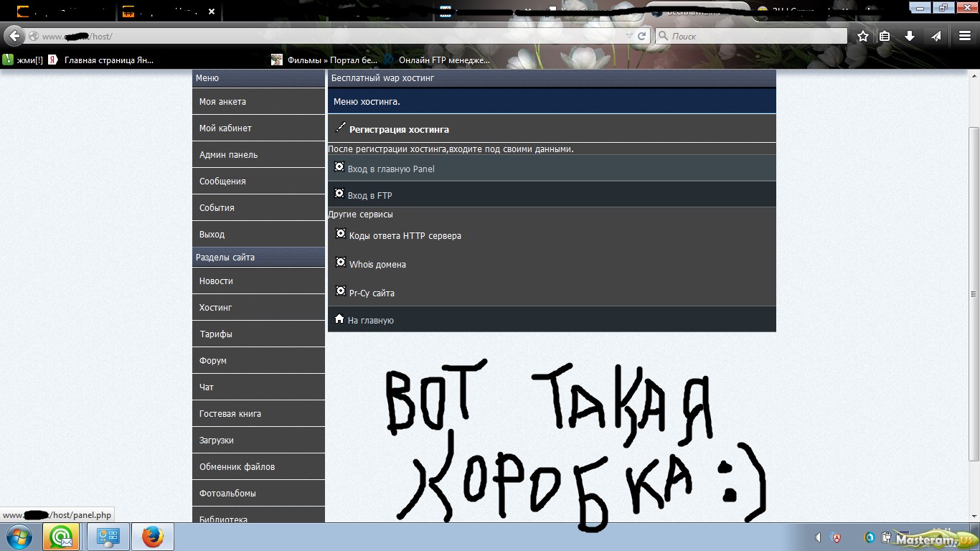This screenshot has width=980, height=551.
Task: Open Админ панель menu item
Action: (258, 154)
